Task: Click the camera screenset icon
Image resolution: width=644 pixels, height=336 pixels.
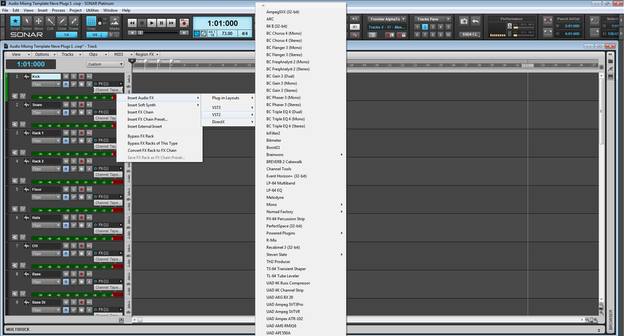Action: coord(464,21)
